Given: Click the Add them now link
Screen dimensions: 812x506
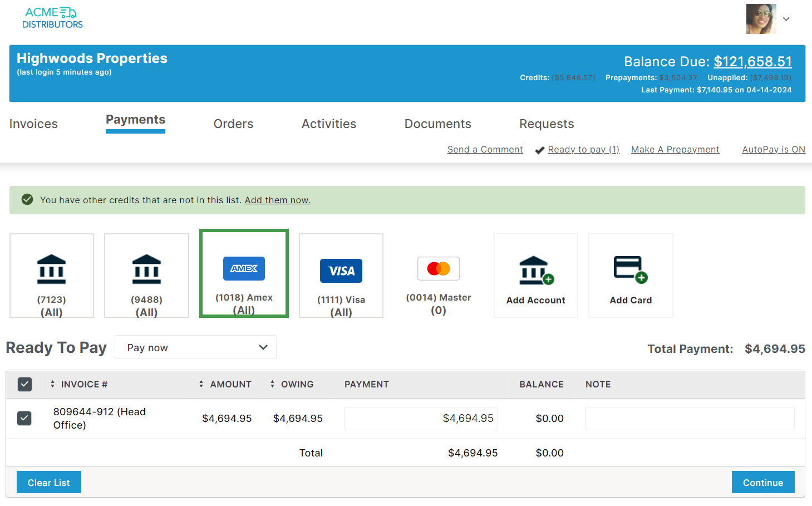Looking at the screenshot, I should [277, 200].
